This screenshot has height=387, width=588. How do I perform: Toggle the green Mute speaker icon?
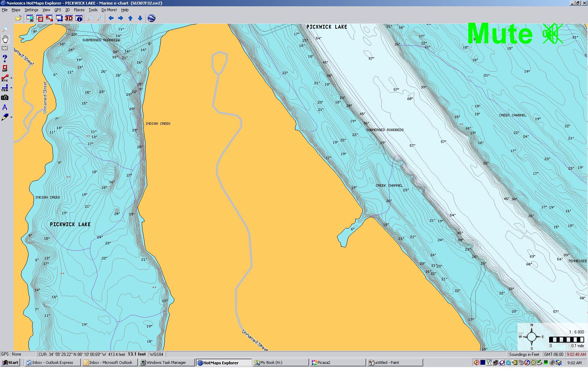click(552, 34)
